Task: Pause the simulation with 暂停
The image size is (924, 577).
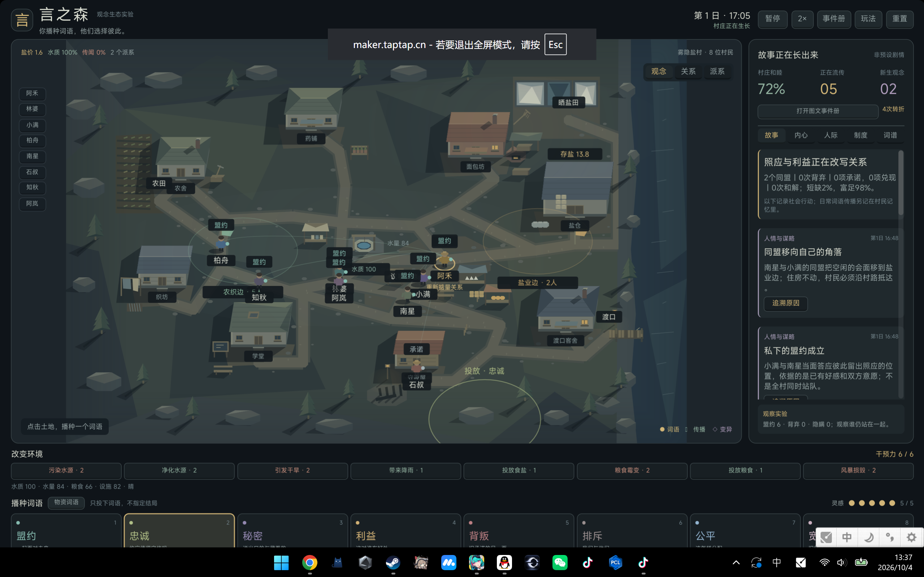Action: (773, 19)
